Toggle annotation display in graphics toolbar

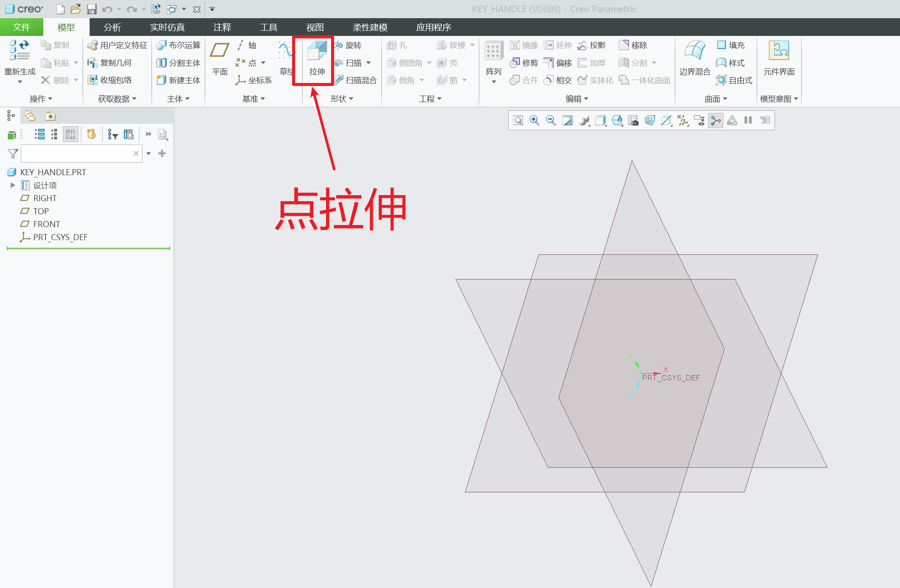click(x=699, y=120)
